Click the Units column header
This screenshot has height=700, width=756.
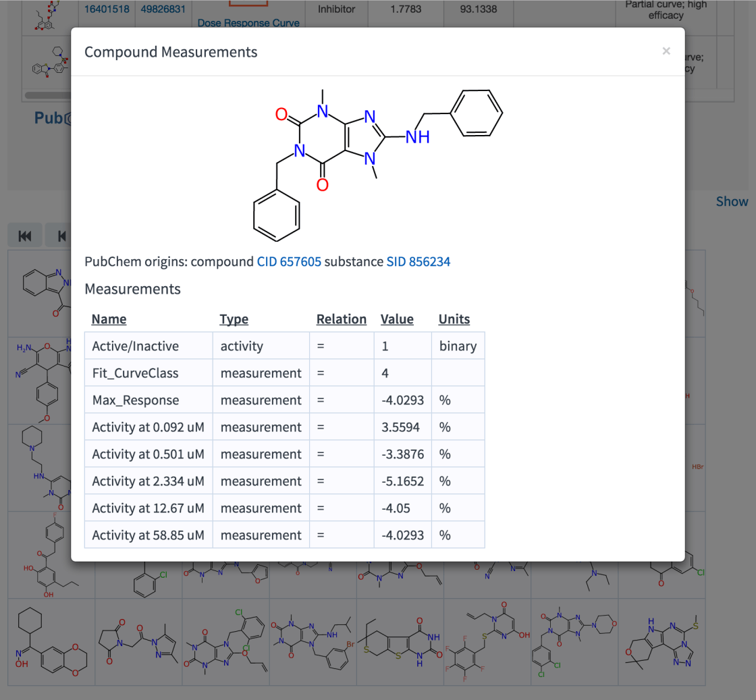pos(454,319)
